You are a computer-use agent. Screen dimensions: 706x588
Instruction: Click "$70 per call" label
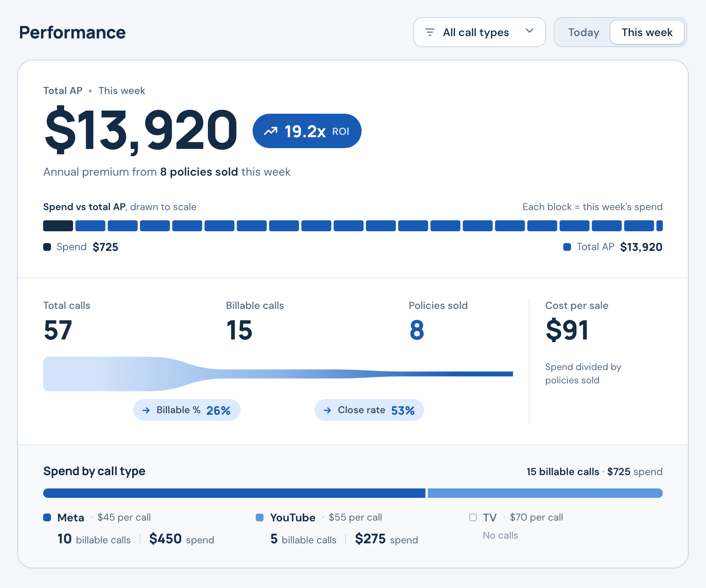tap(536, 517)
